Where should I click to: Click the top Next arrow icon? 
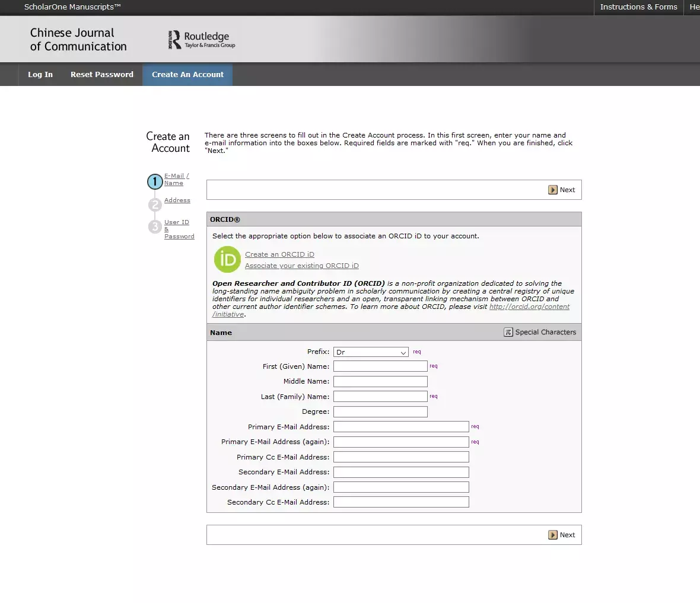[553, 190]
